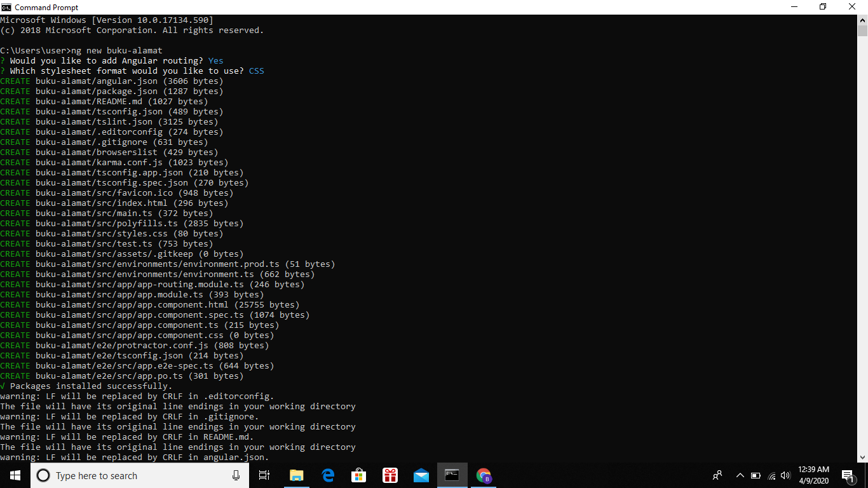Click the Cortana circle icon in search box
868x488 pixels.
(43, 475)
